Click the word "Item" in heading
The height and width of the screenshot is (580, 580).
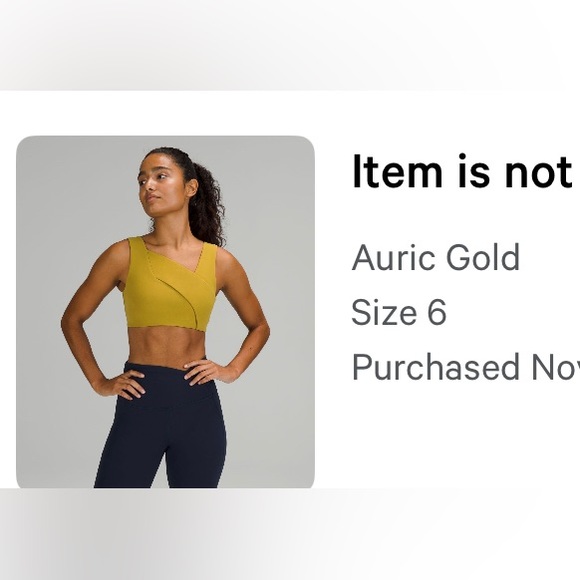pos(397,172)
